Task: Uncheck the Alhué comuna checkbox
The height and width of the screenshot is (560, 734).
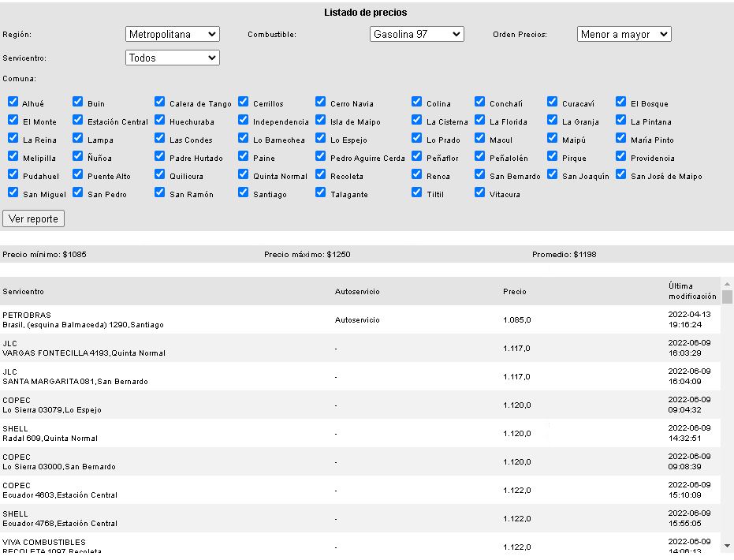Action: (x=13, y=102)
